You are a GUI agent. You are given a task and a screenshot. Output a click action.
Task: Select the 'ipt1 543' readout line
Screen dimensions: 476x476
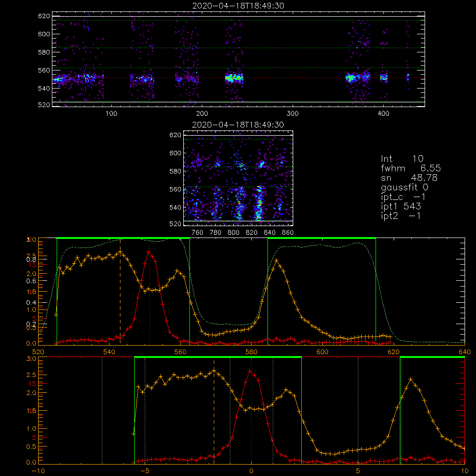401,207
